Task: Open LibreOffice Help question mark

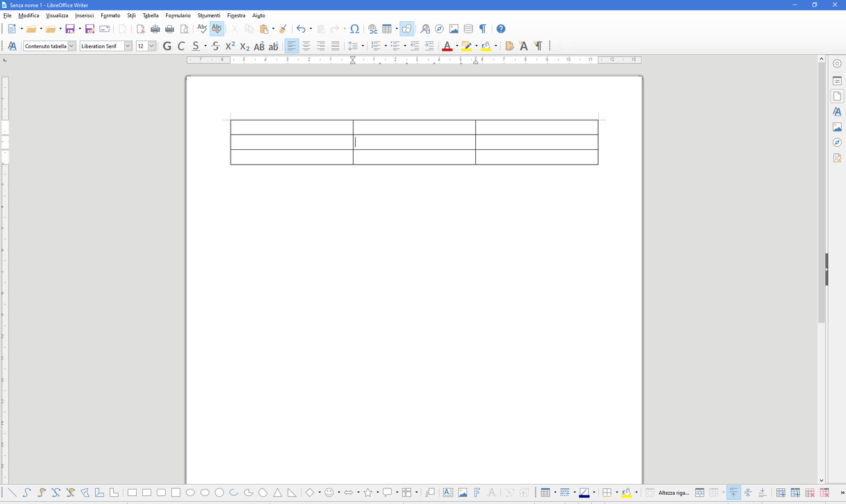Action: (501, 29)
